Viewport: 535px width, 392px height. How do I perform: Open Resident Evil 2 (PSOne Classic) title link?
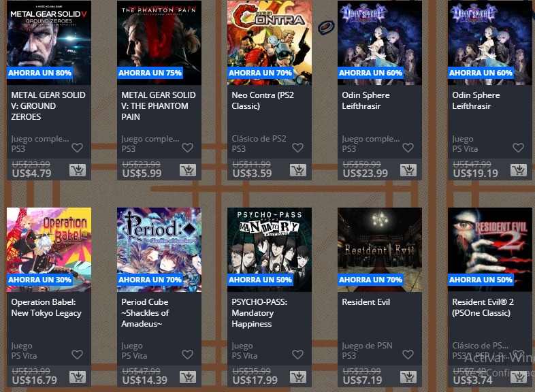click(483, 308)
